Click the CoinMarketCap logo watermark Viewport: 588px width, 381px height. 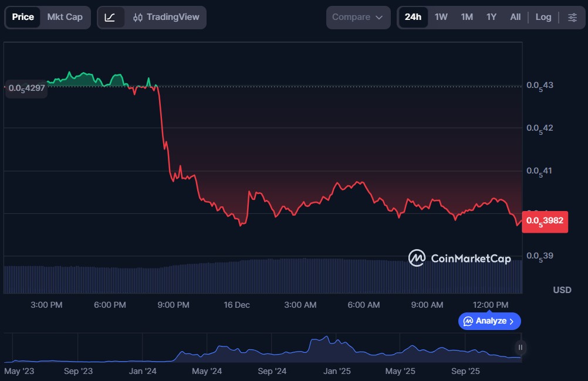pyautogui.click(x=459, y=258)
